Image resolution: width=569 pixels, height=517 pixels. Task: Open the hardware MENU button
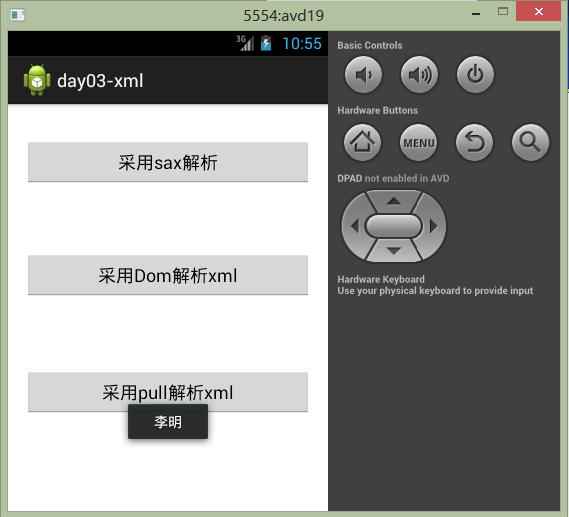(418, 142)
